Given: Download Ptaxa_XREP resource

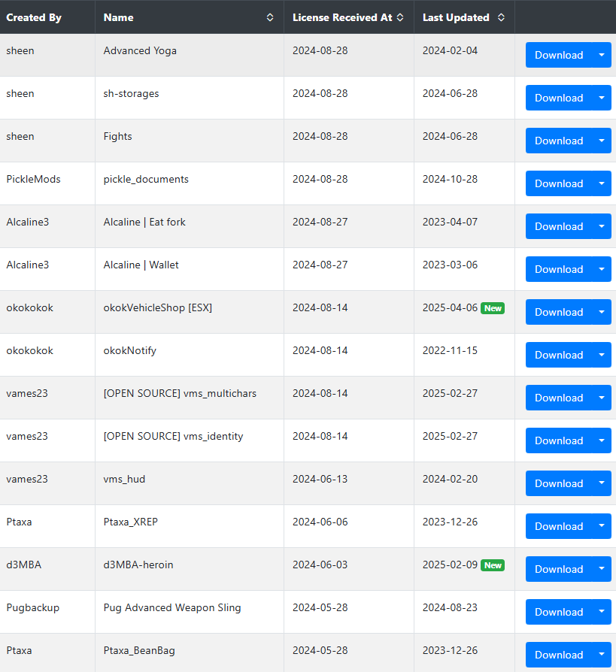Looking at the screenshot, I should click(559, 526).
